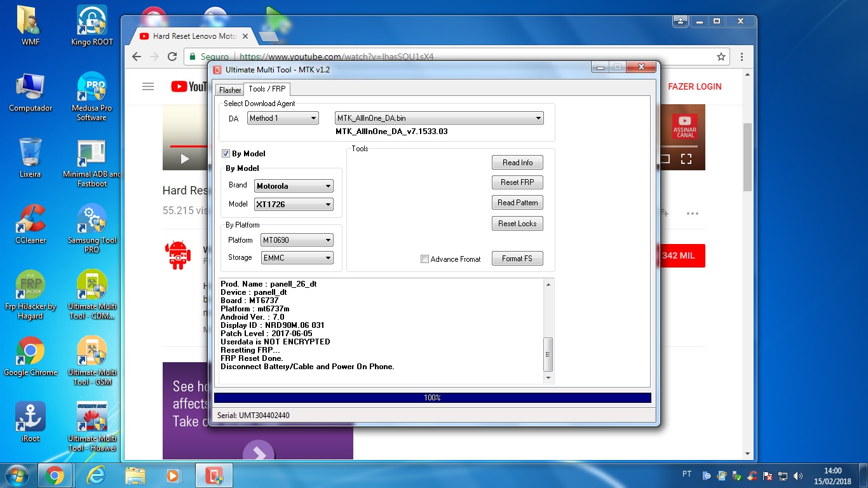Open Computador desktop icon
The width and height of the screenshot is (868, 488).
(30, 92)
